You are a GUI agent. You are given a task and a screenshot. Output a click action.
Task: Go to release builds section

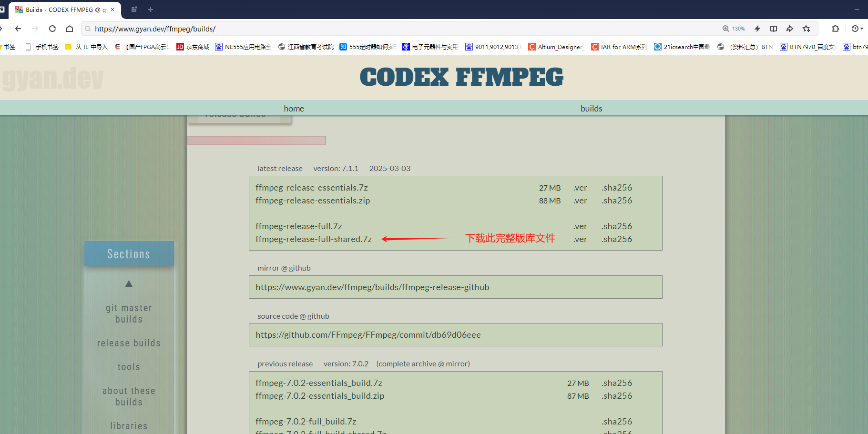tap(129, 343)
